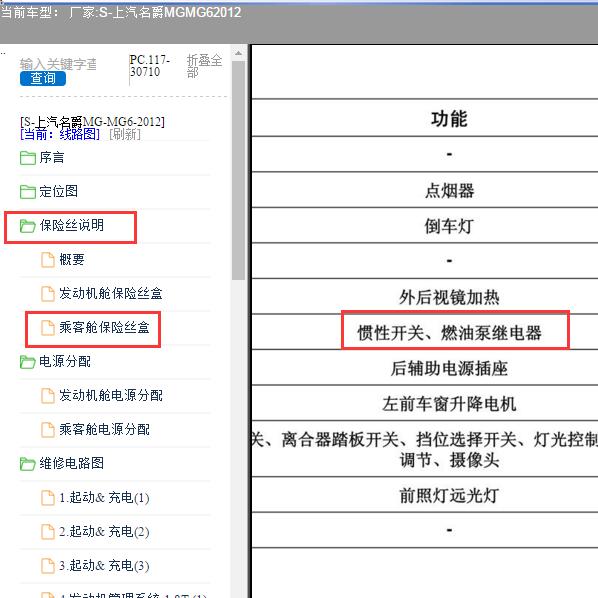Click the open folder icon beside 保险丝说明

point(27,226)
